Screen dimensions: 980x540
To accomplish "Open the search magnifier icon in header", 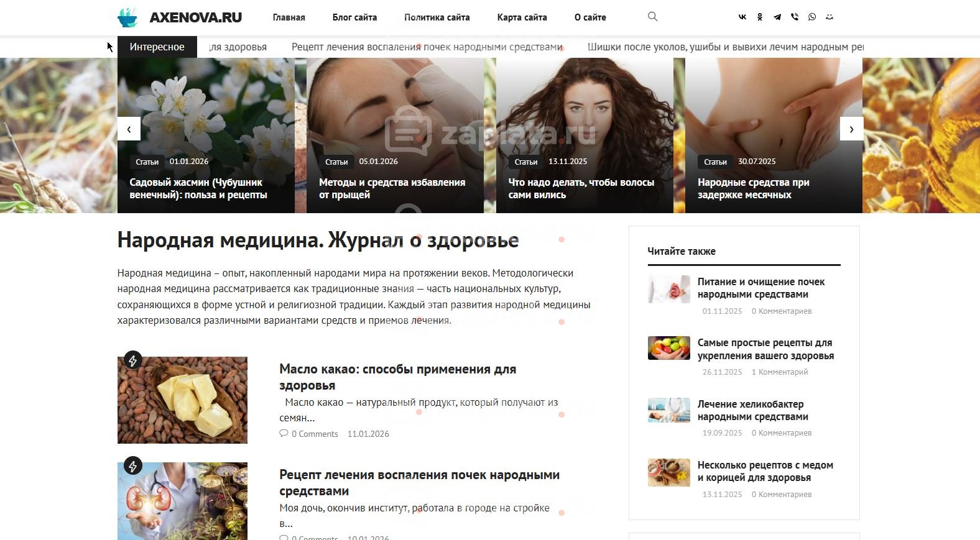I will pyautogui.click(x=652, y=17).
